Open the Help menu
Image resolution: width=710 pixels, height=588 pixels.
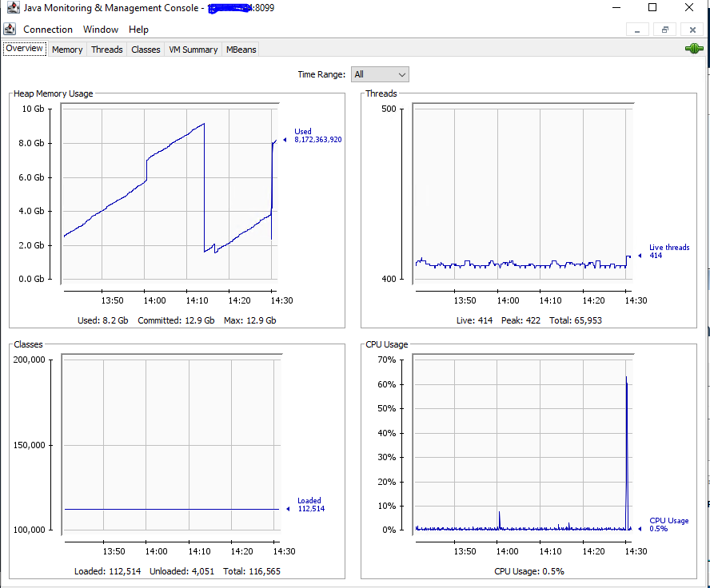pos(138,30)
